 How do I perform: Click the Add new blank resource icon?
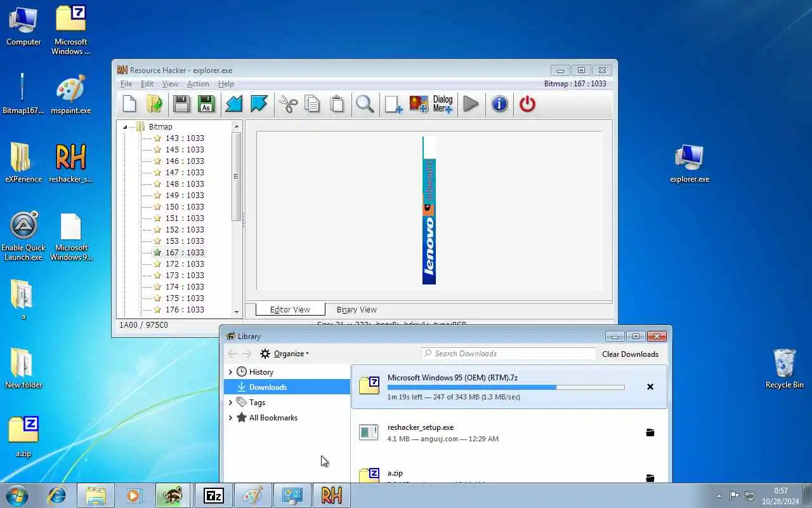(x=393, y=104)
